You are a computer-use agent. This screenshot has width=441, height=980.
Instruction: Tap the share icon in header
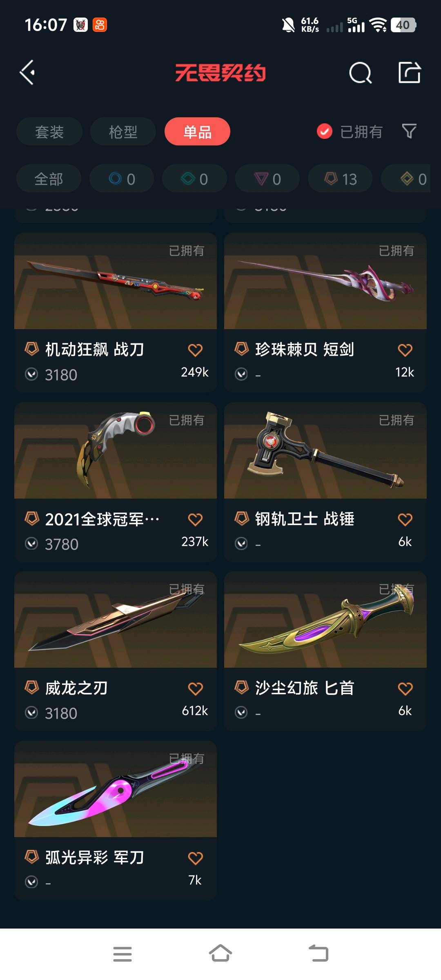click(409, 73)
